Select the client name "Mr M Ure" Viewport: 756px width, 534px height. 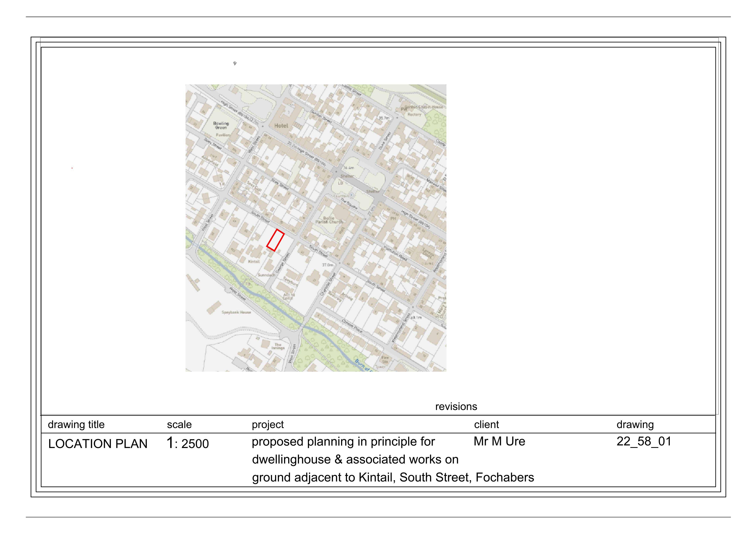(x=499, y=442)
